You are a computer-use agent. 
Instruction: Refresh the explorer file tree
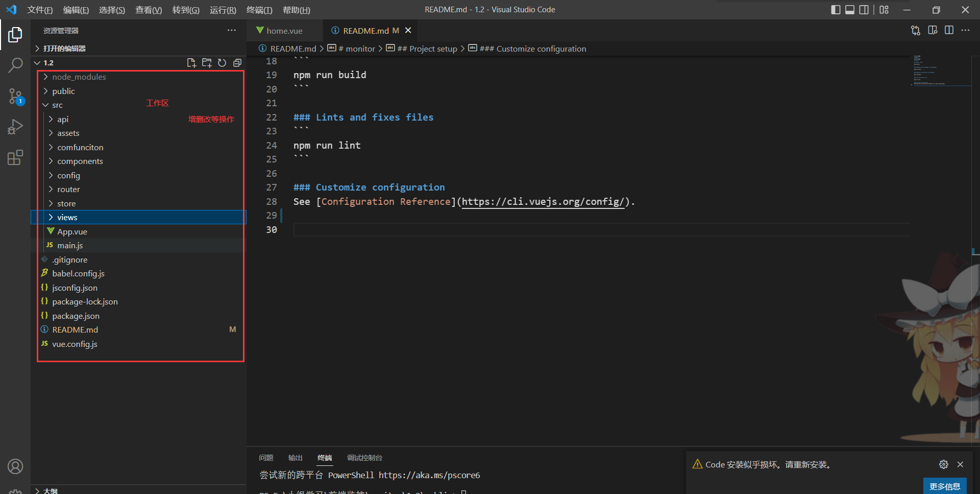tap(222, 63)
